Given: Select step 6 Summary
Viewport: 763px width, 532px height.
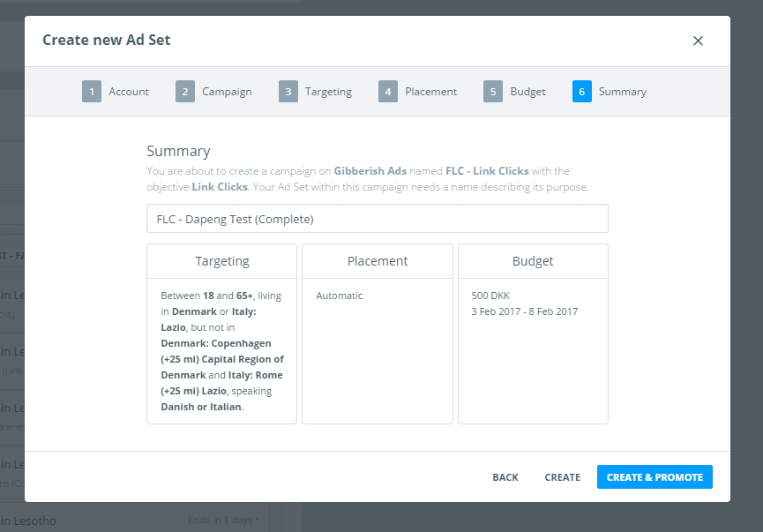Looking at the screenshot, I should (x=610, y=92).
